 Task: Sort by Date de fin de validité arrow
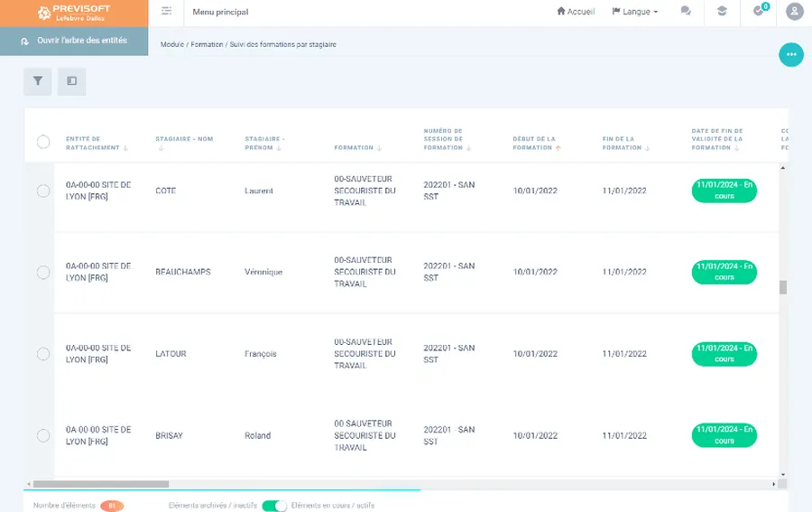click(x=736, y=148)
